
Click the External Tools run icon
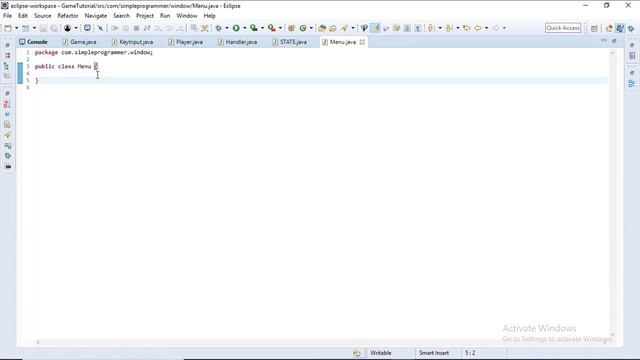(271, 28)
